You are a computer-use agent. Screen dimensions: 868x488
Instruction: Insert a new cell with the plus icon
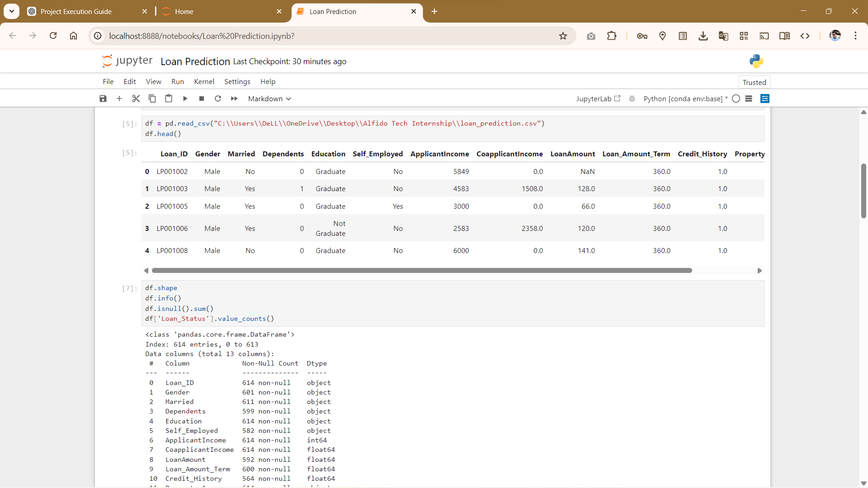point(119,99)
